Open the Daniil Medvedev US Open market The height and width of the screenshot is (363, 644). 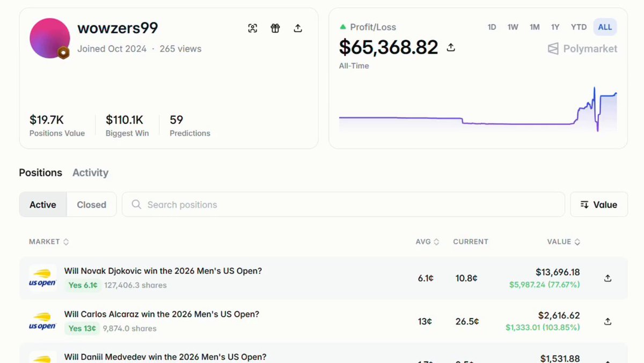tap(165, 357)
